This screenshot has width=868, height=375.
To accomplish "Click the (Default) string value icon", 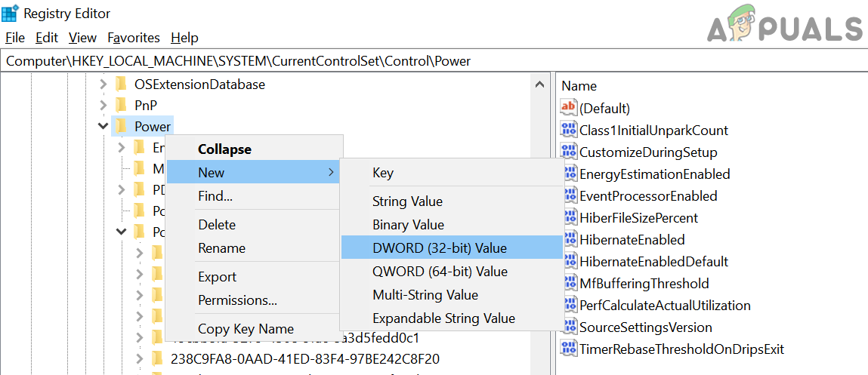I will (x=569, y=108).
